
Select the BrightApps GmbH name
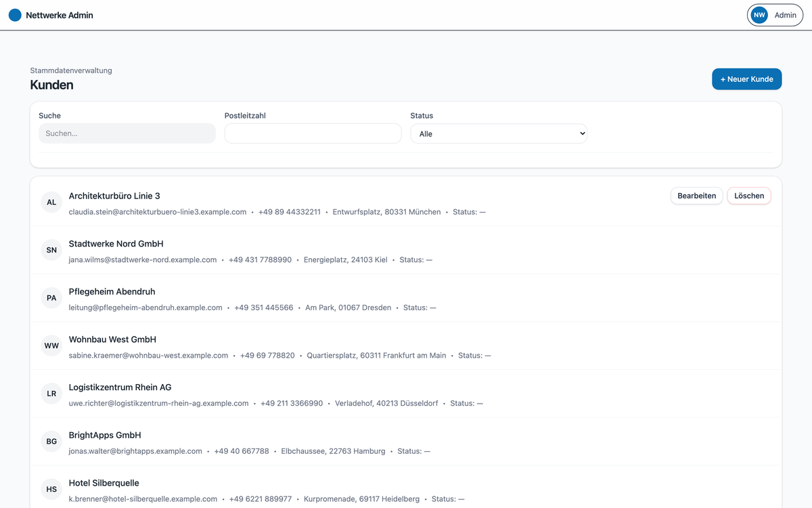point(105,436)
